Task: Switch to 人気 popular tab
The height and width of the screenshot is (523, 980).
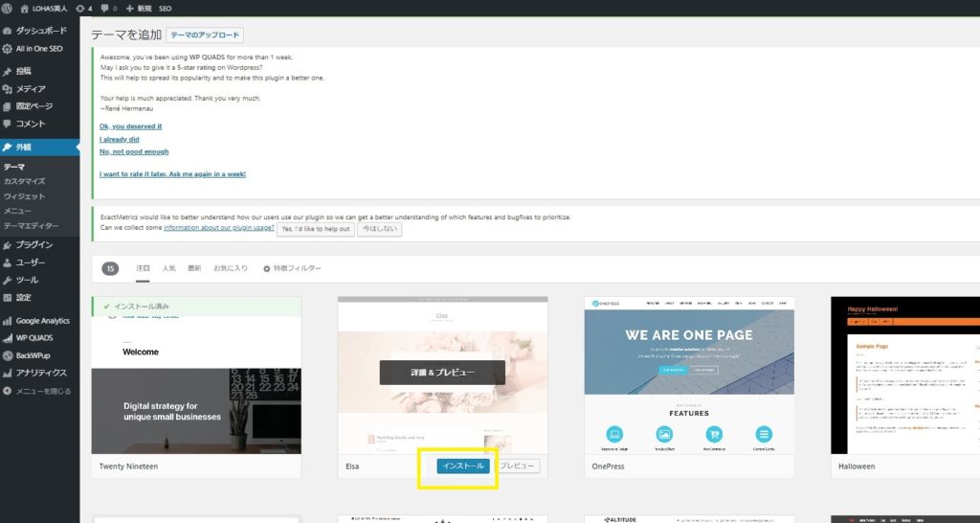Action: coord(168,268)
